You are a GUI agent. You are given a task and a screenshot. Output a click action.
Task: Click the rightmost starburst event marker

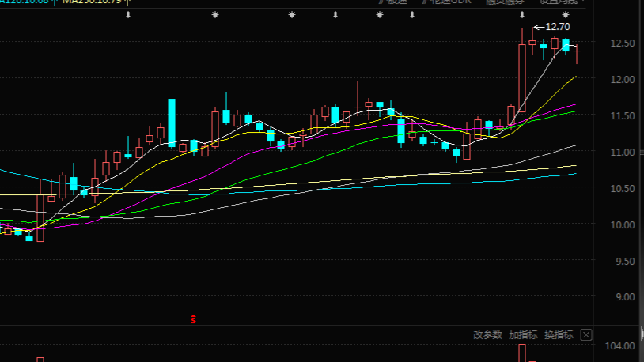pos(566,15)
